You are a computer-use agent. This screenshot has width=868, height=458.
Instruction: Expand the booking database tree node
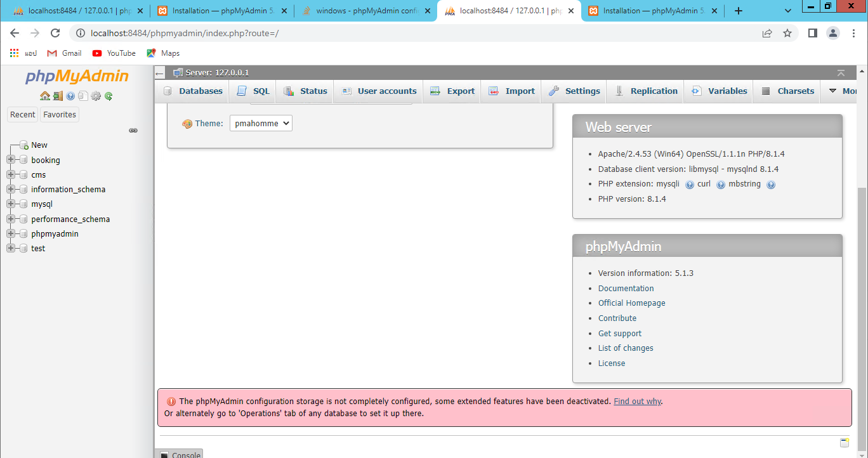point(11,160)
